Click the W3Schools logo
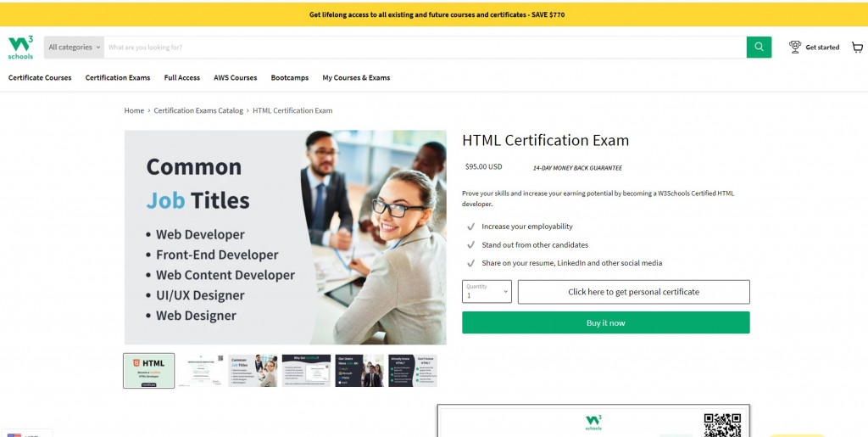The image size is (868, 437). click(20, 47)
